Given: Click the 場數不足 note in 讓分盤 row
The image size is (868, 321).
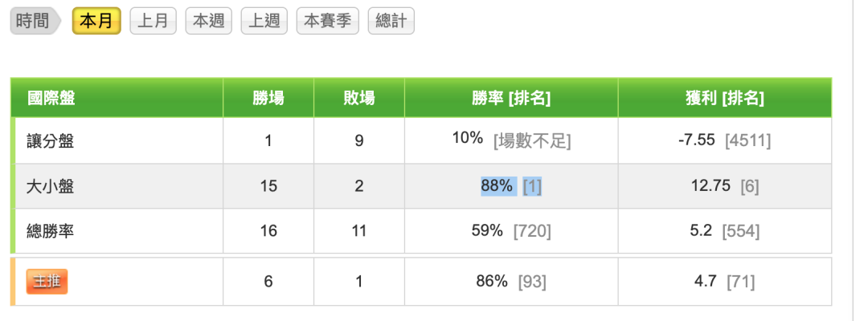Looking at the screenshot, I should point(532,142).
